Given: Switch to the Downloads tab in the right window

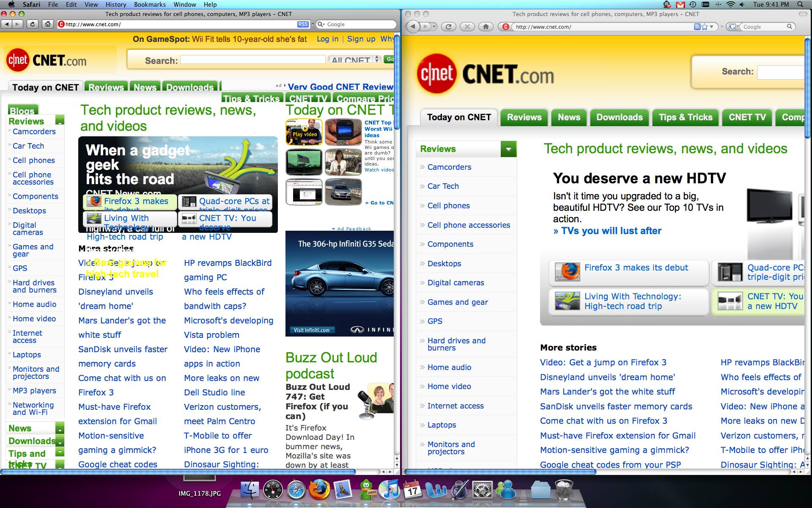Looking at the screenshot, I should coord(619,117).
